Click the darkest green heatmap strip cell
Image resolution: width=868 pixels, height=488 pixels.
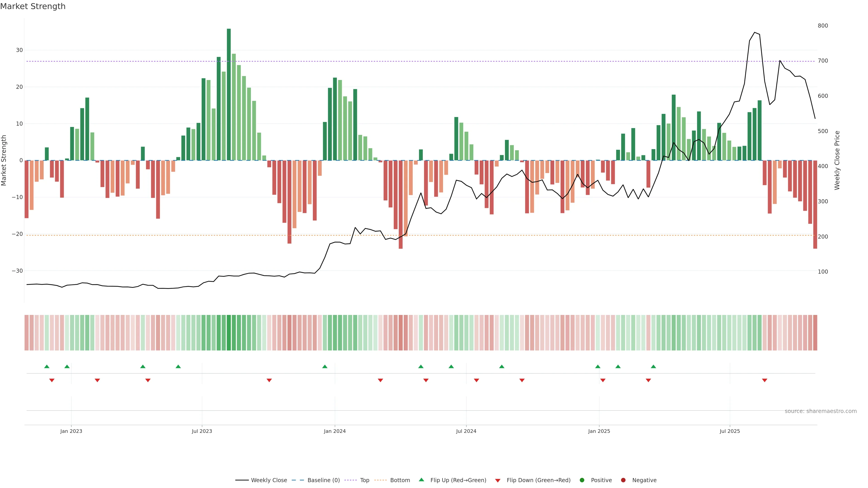(229, 332)
